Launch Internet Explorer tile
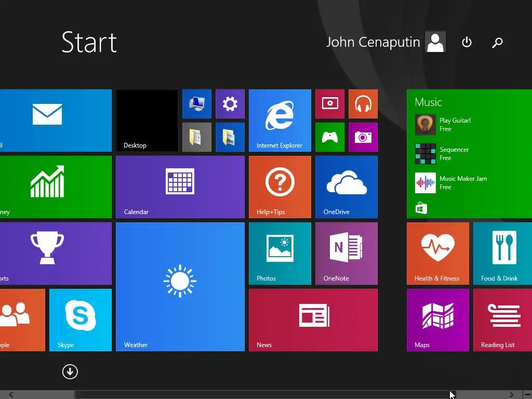Viewport: 532px width, 399px height. 280,121
